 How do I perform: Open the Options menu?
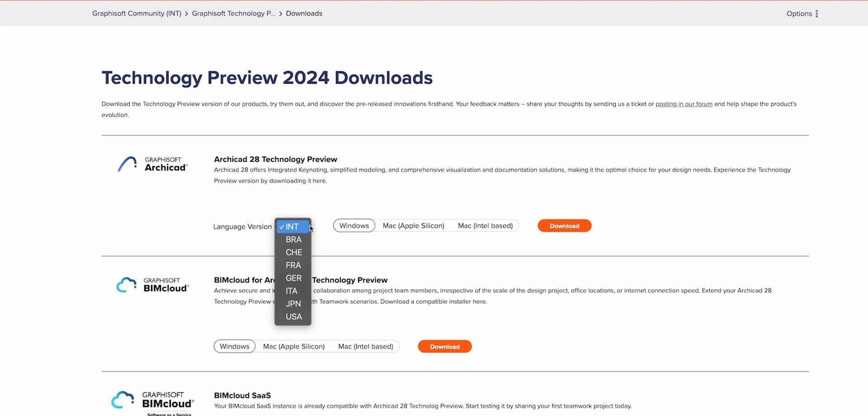click(802, 14)
